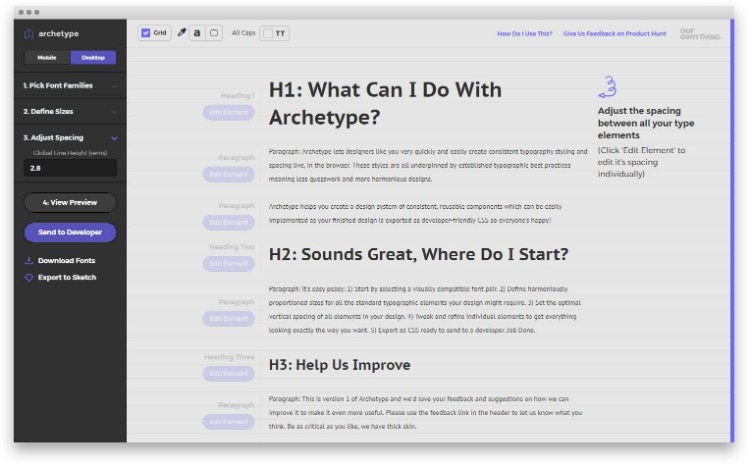Screen dimensions: 748x464
Task: Choose the text color 'a' option
Action: pos(197,33)
